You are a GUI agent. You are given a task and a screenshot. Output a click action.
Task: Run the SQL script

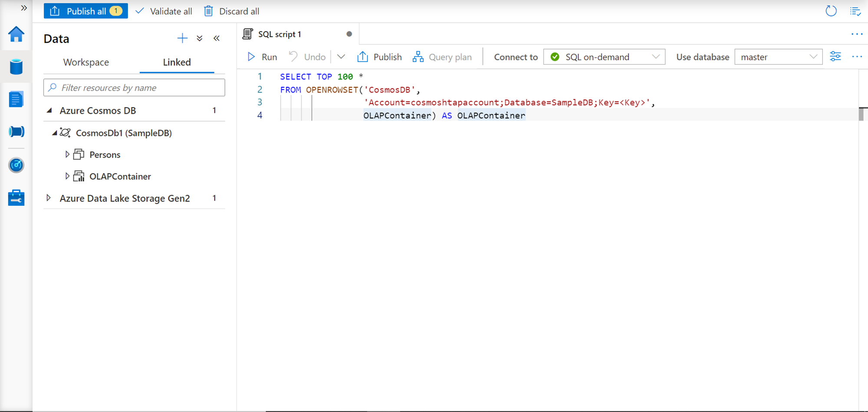(262, 57)
